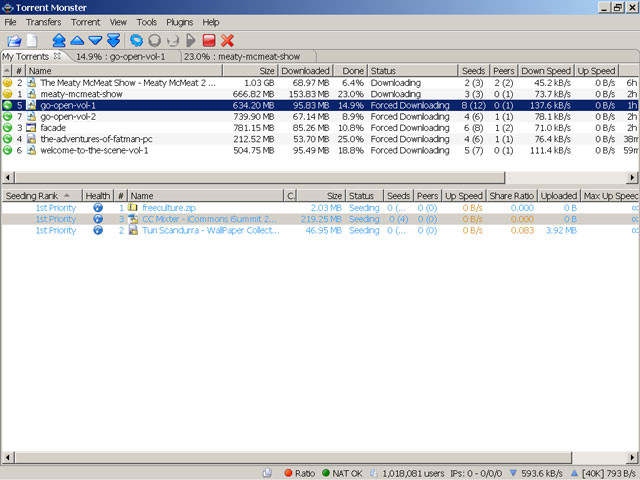Sort seeding list by the Seeding Rank header
The width and height of the screenshot is (640, 480).
pos(42,196)
